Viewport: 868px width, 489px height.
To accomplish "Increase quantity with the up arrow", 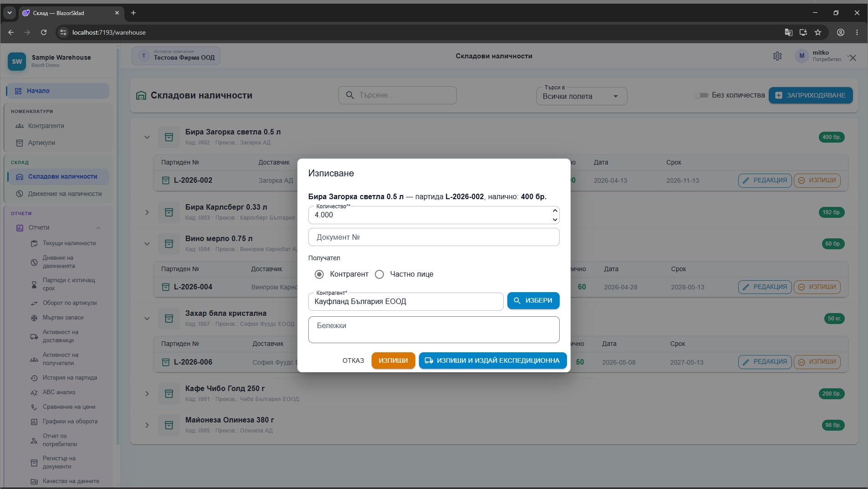I will pyautogui.click(x=555, y=211).
